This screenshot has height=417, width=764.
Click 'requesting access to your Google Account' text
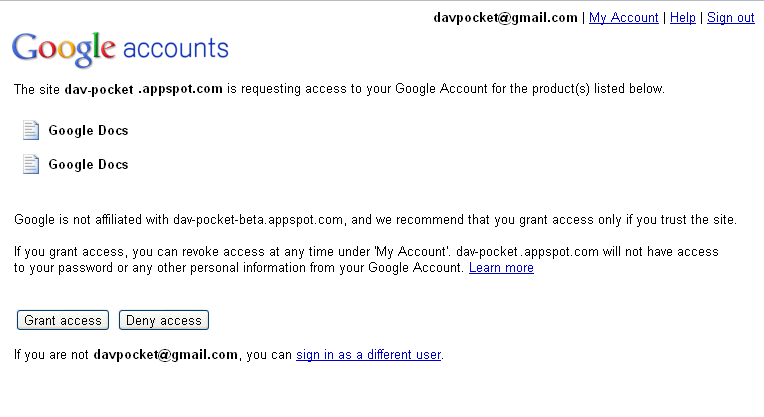(x=350, y=89)
